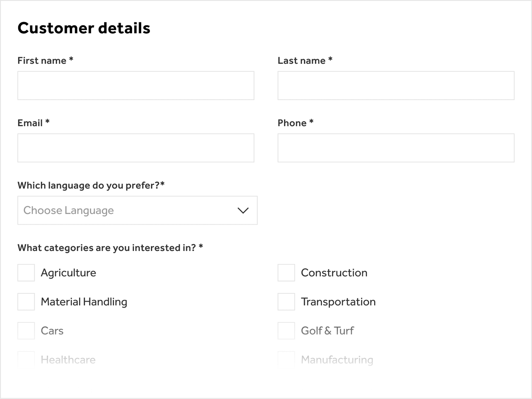Image resolution: width=532 pixels, height=399 pixels.
Task: Tick the Construction checkbox
Action: 286,273
